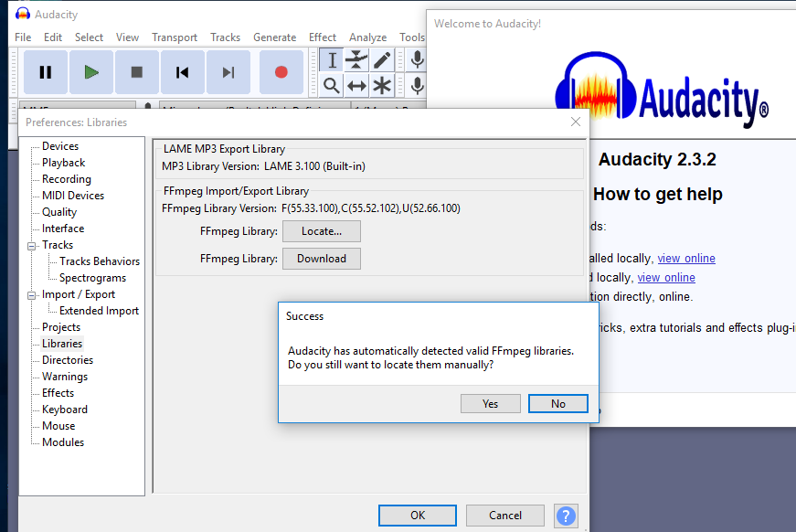
Task: Select Directories in preferences tree
Action: [x=68, y=360]
